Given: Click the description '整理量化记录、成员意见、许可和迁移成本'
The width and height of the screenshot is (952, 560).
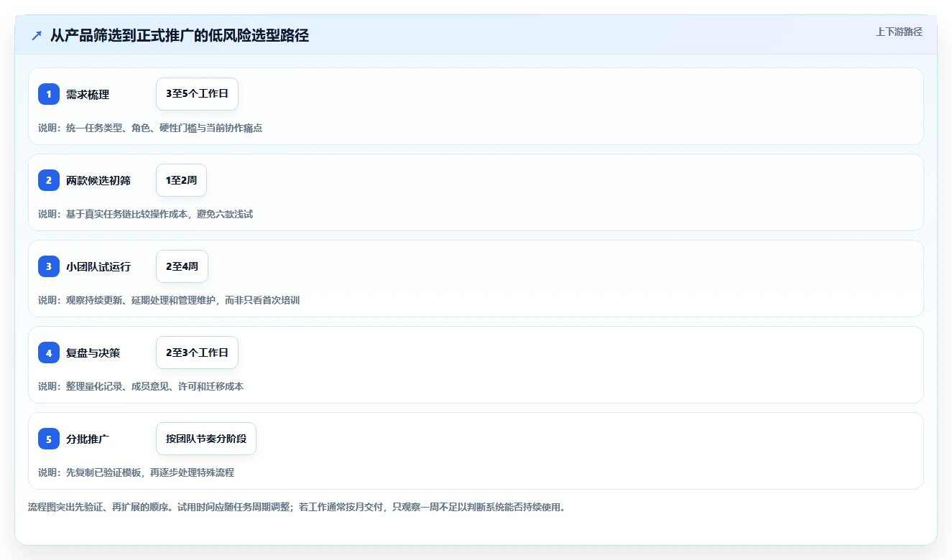Looking at the screenshot, I should (154, 386).
